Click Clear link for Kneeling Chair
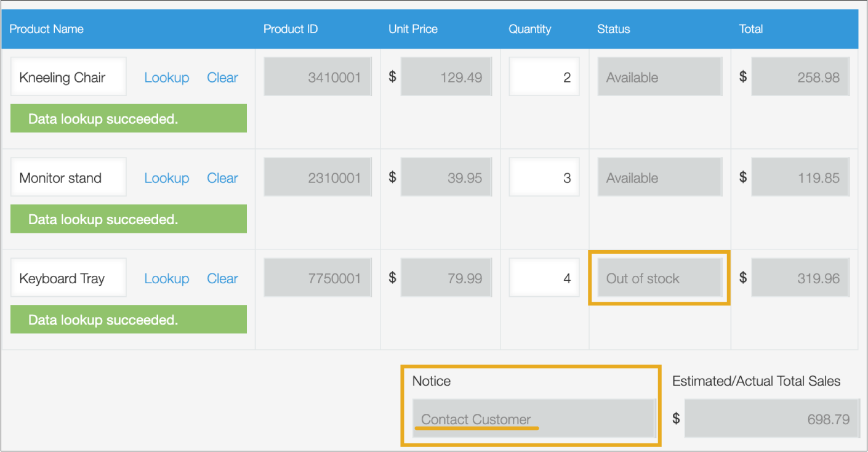The image size is (868, 452). (x=222, y=78)
